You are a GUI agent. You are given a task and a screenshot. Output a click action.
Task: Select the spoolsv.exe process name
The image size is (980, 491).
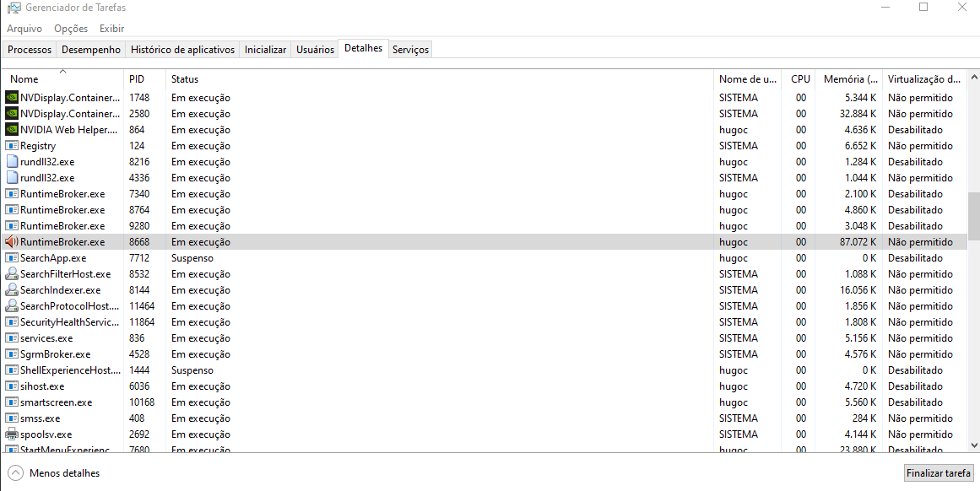[46, 434]
